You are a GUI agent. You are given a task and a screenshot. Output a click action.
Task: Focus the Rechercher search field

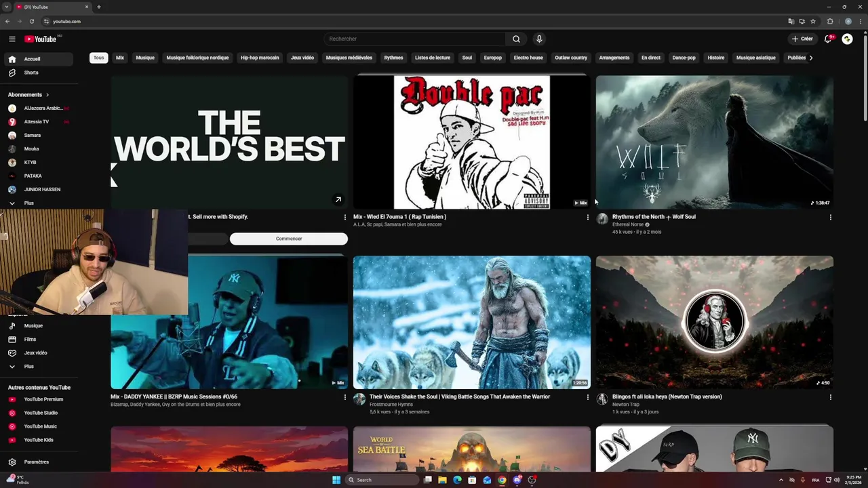pyautogui.click(x=414, y=39)
